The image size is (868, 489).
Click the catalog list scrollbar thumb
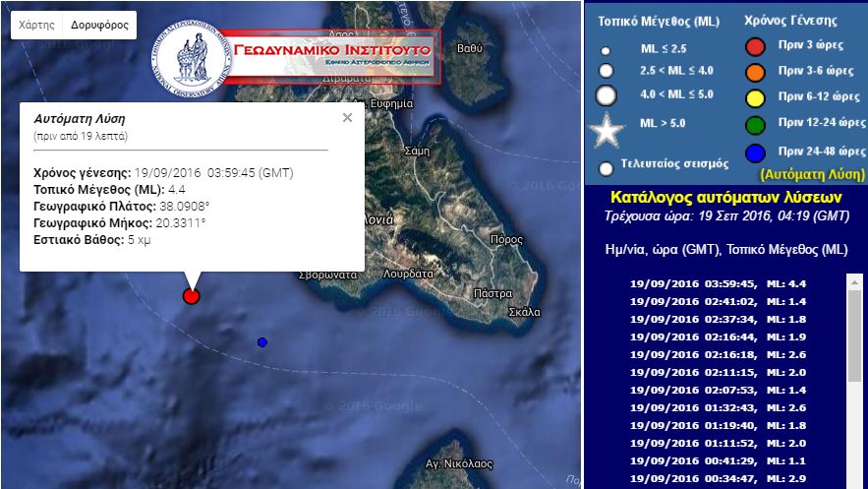point(853,325)
